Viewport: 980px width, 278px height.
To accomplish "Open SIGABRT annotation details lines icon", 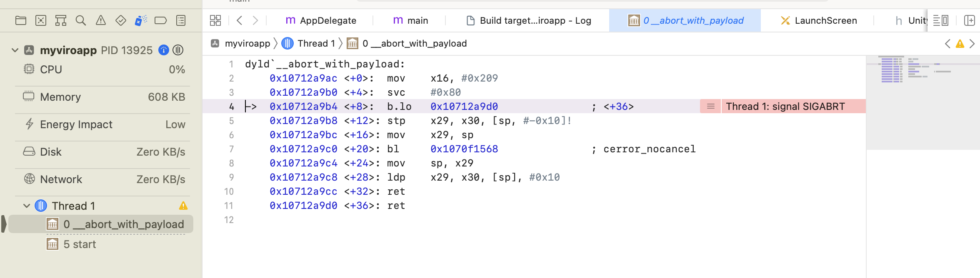I will coord(711,107).
